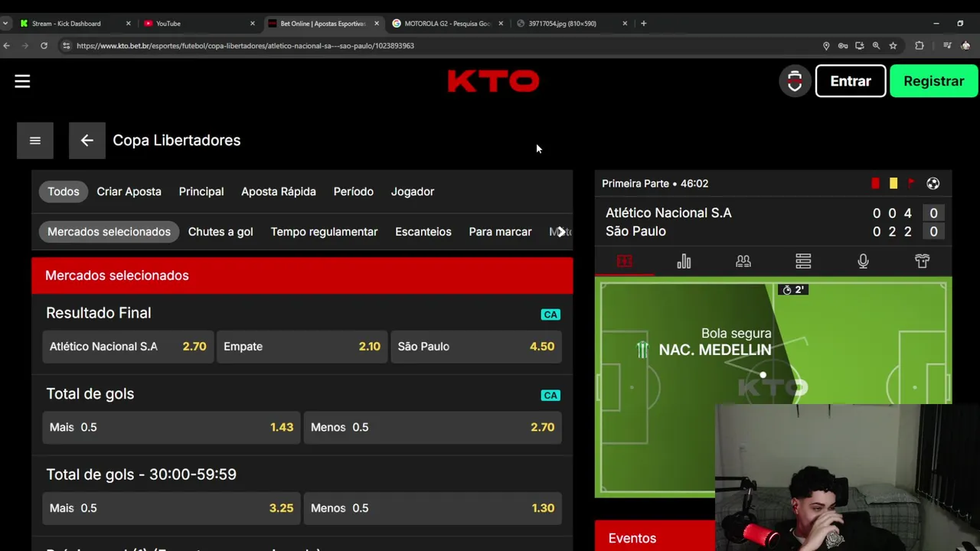Switch to Stream - Kick Dashboard tab
The height and width of the screenshot is (551, 980).
pos(73,24)
